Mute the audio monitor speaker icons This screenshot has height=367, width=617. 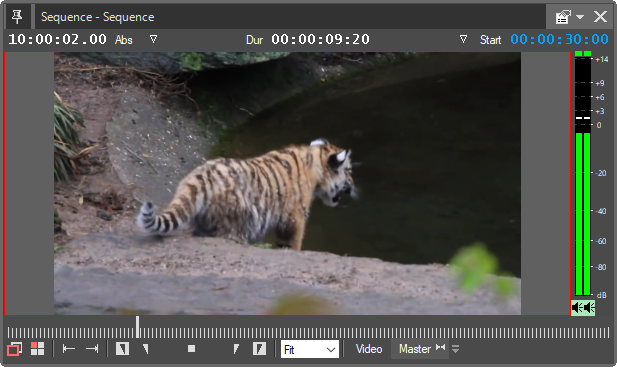pyautogui.click(x=583, y=308)
